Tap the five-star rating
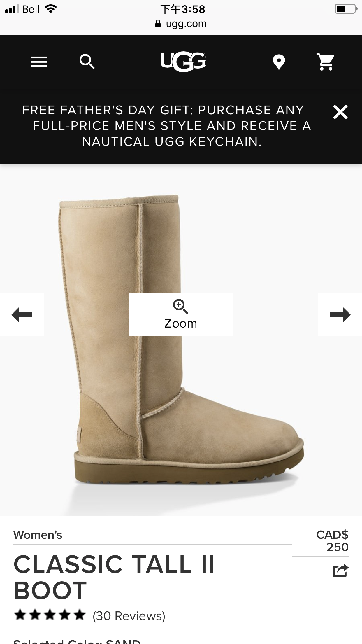362x644 pixels. tap(50, 615)
